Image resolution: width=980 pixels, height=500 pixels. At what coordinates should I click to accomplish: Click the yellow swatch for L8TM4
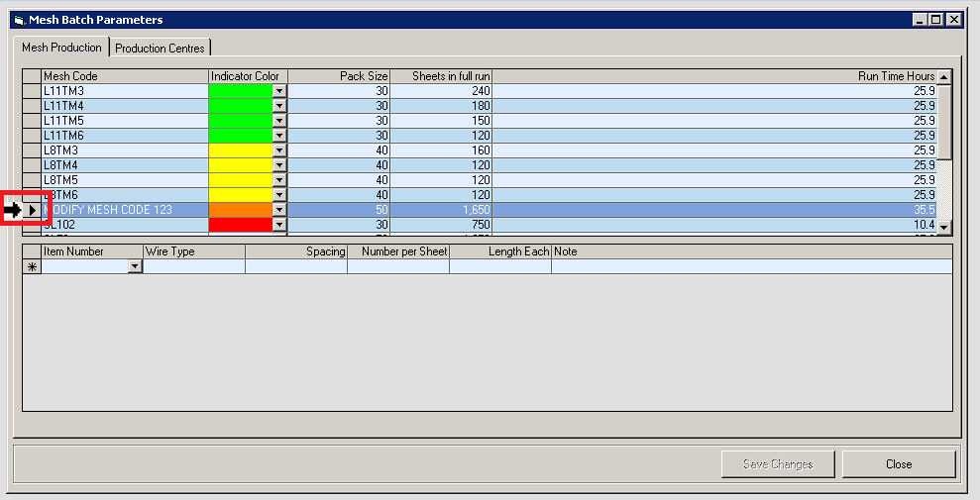[x=241, y=165]
